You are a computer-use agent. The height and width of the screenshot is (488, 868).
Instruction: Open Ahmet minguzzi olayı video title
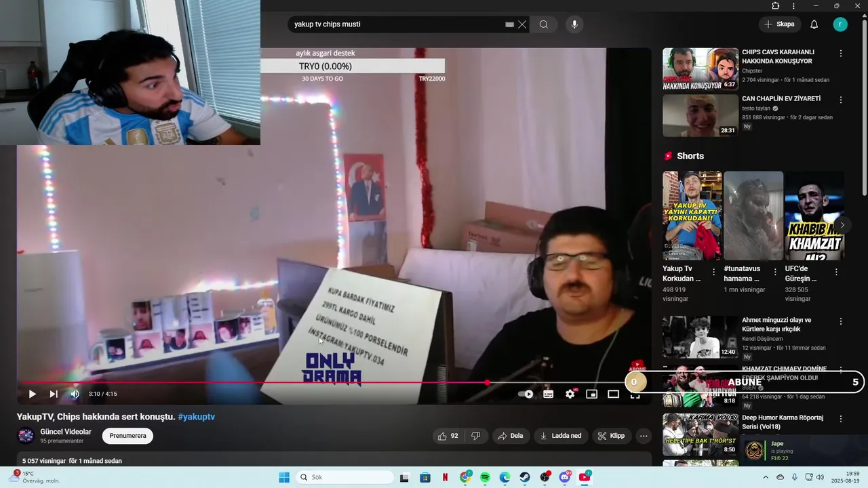pos(776,325)
